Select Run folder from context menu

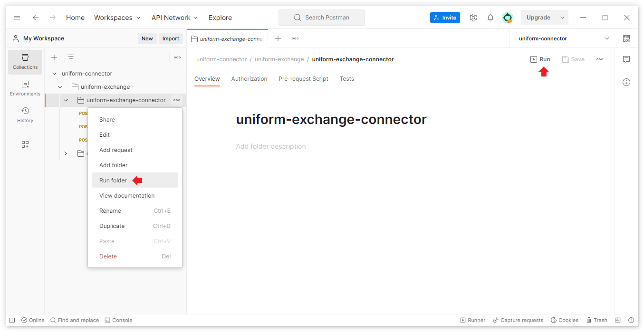point(113,180)
